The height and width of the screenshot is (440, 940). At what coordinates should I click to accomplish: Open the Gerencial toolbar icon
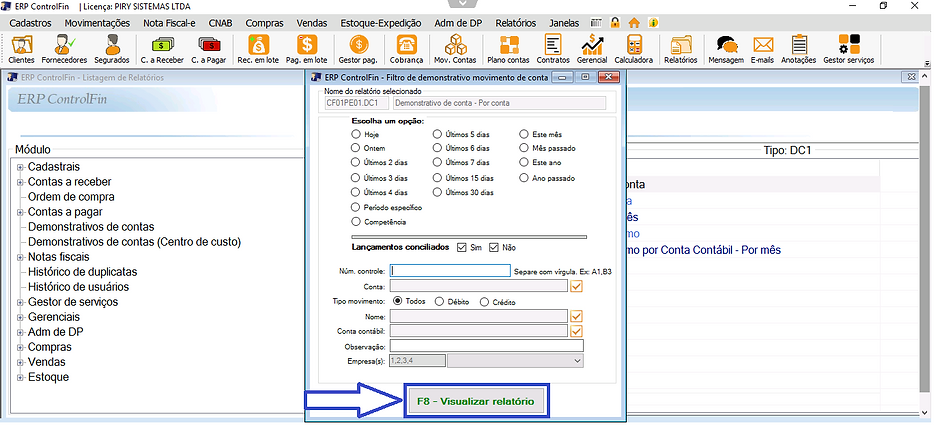pos(592,49)
